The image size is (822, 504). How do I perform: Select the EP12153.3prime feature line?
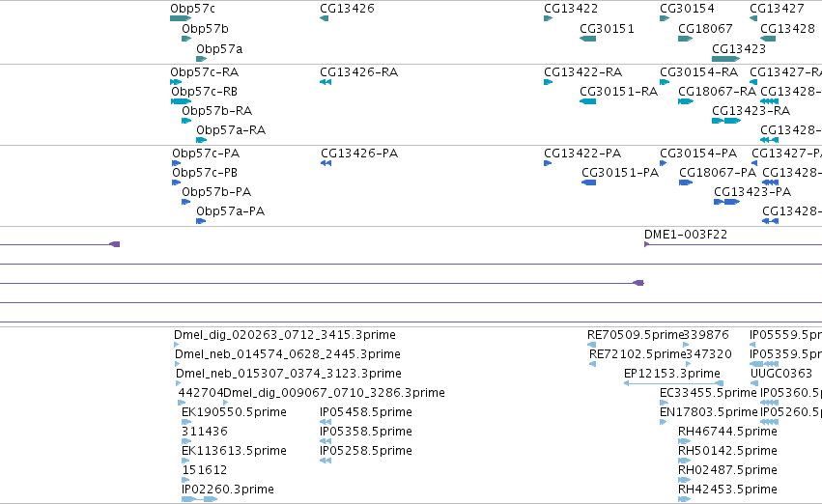point(673,383)
